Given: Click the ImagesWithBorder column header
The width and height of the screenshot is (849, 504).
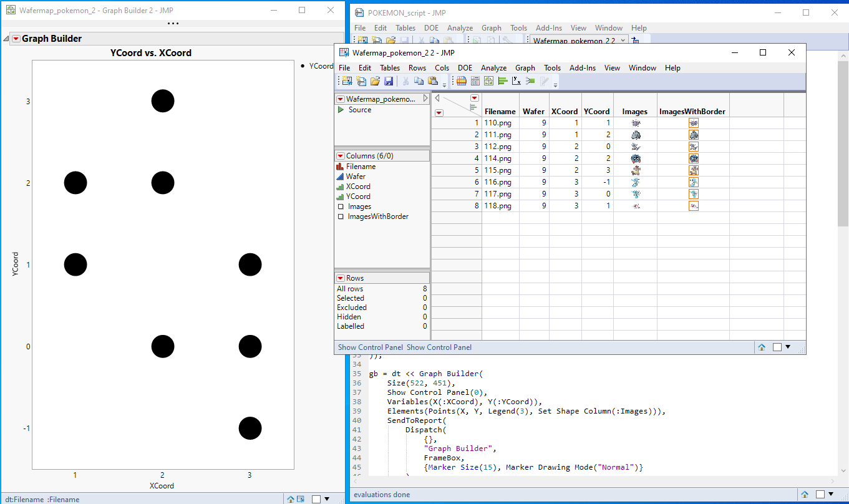Looking at the screenshot, I should coord(692,112).
